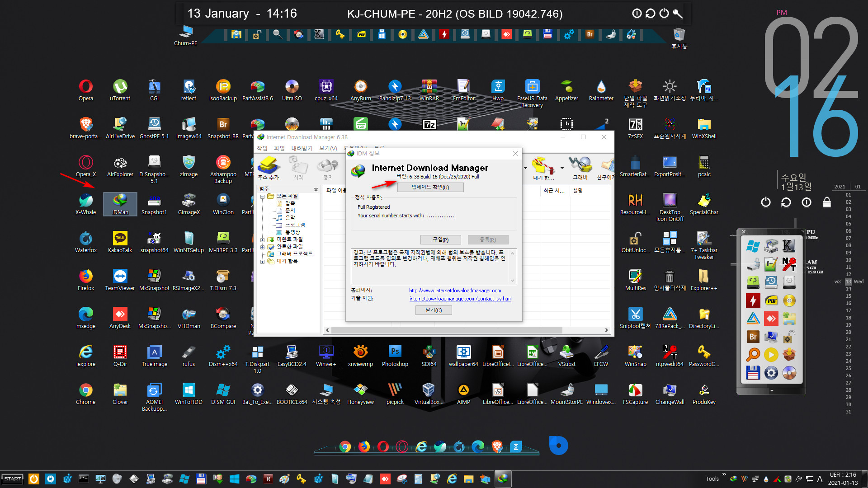868x488 pixels.
Task: Open dropdown arrow right of queue stop icon
Action: pos(562,168)
